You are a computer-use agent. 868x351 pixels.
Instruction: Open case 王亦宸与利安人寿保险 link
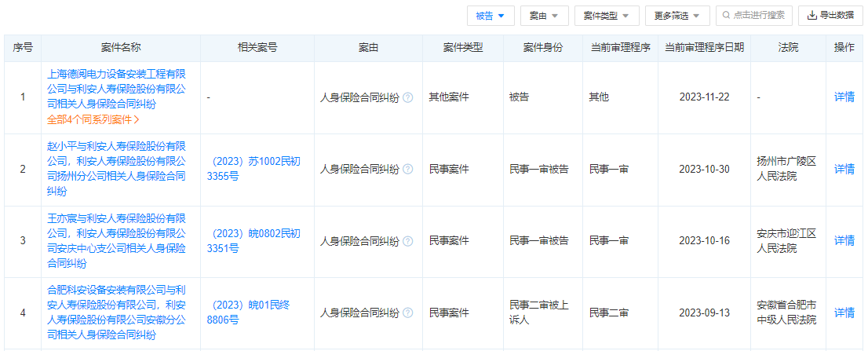116,241
